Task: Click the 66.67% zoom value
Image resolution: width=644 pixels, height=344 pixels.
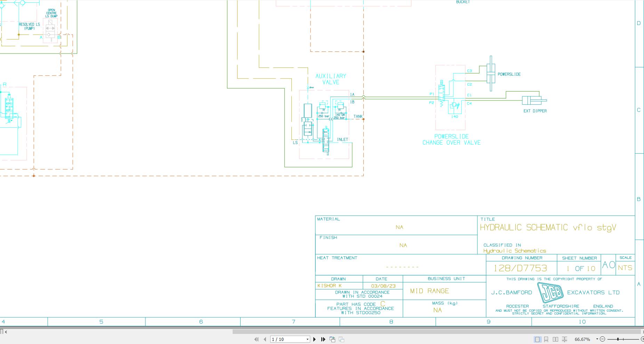Action: pos(582,339)
